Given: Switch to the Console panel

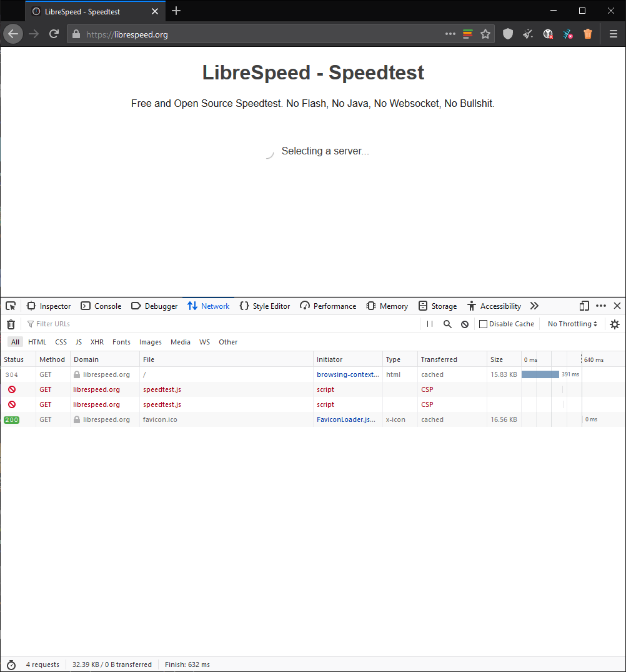Looking at the screenshot, I should [x=101, y=306].
